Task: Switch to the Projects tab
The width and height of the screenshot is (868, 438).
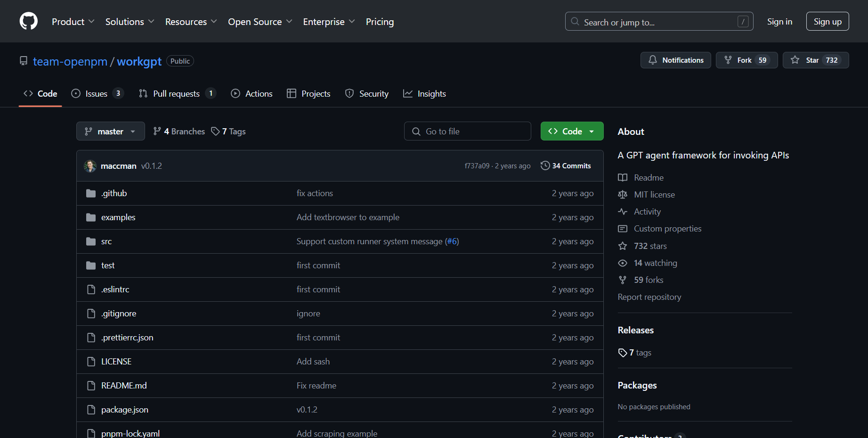Action: pyautogui.click(x=308, y=94)
